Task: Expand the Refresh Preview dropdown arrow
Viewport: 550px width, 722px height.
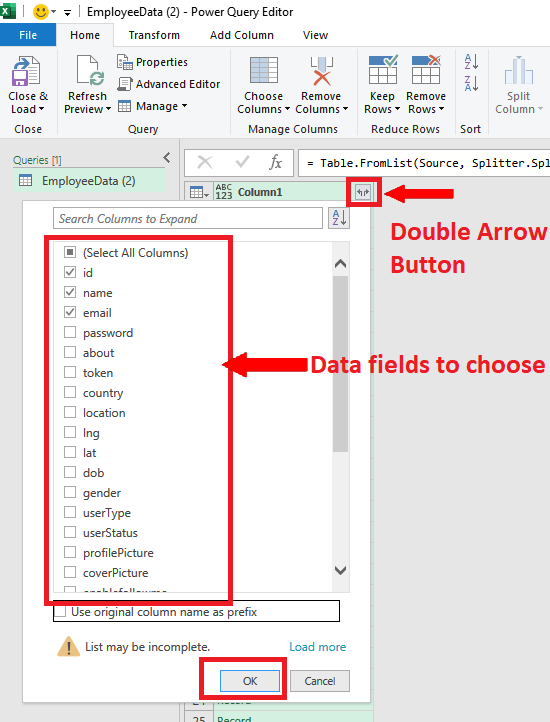Action: pos(108,109)
